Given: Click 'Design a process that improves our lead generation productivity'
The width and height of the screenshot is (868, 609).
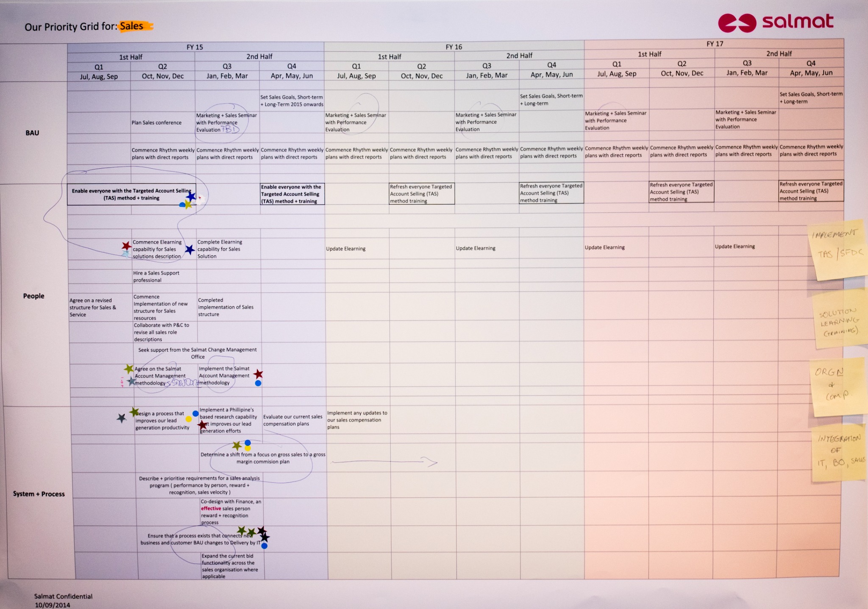Looking at the screenshot, I should tap(162, 420).
